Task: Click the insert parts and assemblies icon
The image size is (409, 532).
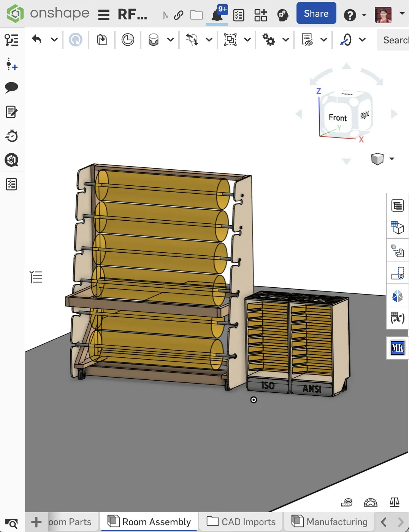Action: 102,40
